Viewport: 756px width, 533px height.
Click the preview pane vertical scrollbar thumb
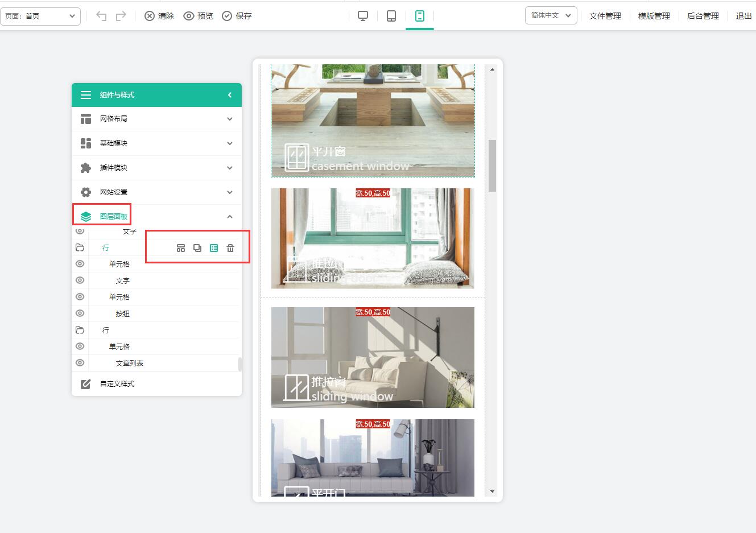click(x=492, y=165)
